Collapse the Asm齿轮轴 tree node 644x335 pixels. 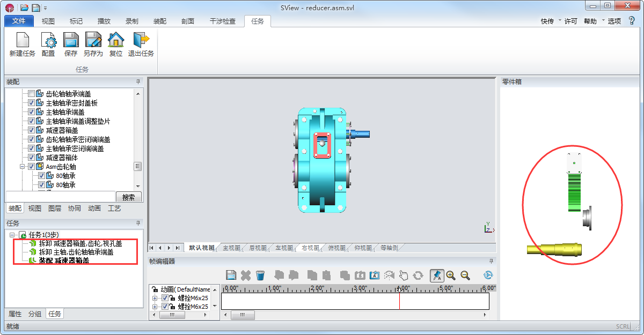23,167
